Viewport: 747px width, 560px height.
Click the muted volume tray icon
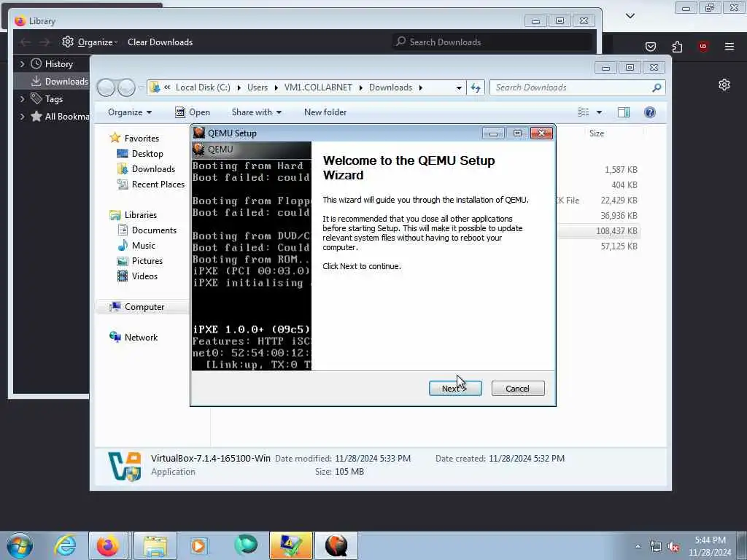(x=673, y=547)
